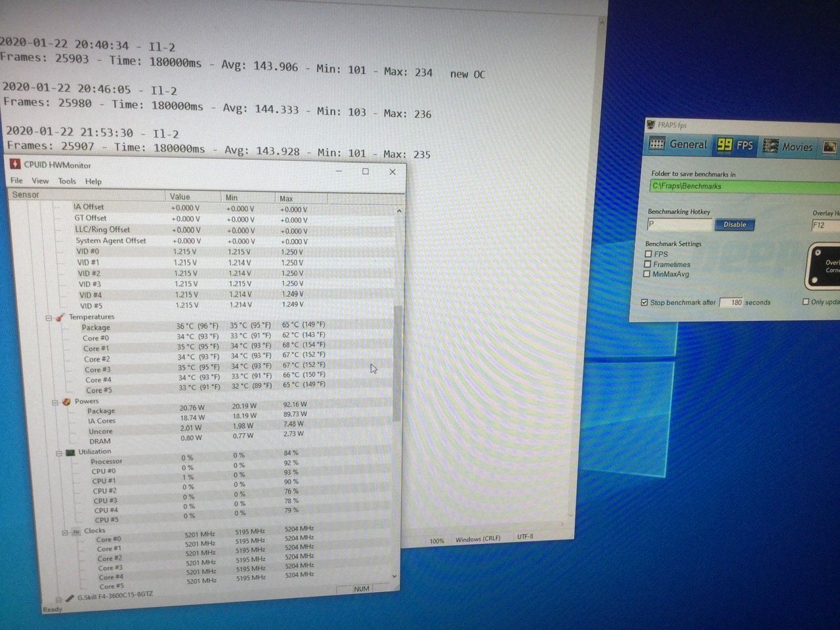Click the Movies filmstrip icon in FRAPS
The width and height of the screenshot is (840, 630).
[770, 146]
